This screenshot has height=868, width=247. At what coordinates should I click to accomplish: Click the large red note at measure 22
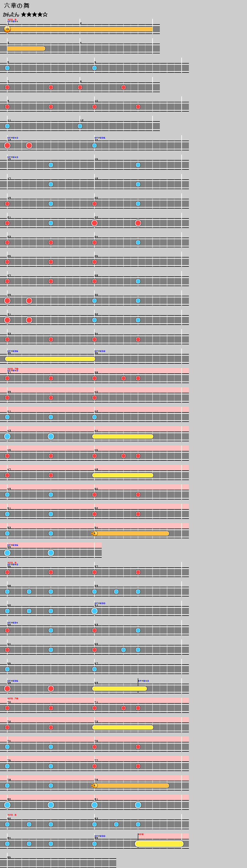94,223
